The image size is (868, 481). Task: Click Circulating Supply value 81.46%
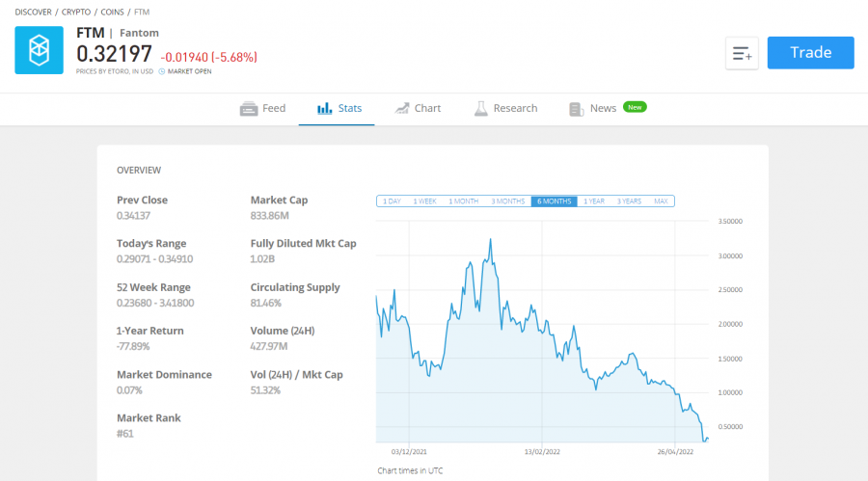point(266,303)
